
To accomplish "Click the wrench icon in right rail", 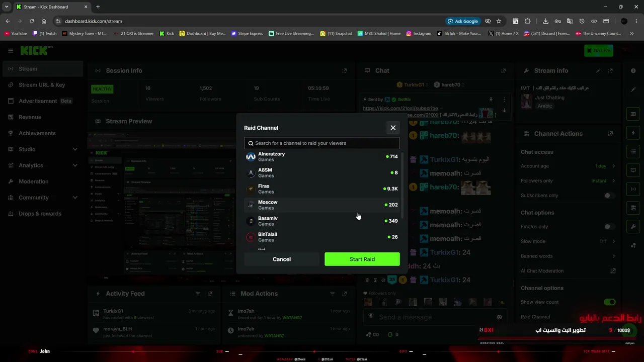I will click(x=633, y=227).
